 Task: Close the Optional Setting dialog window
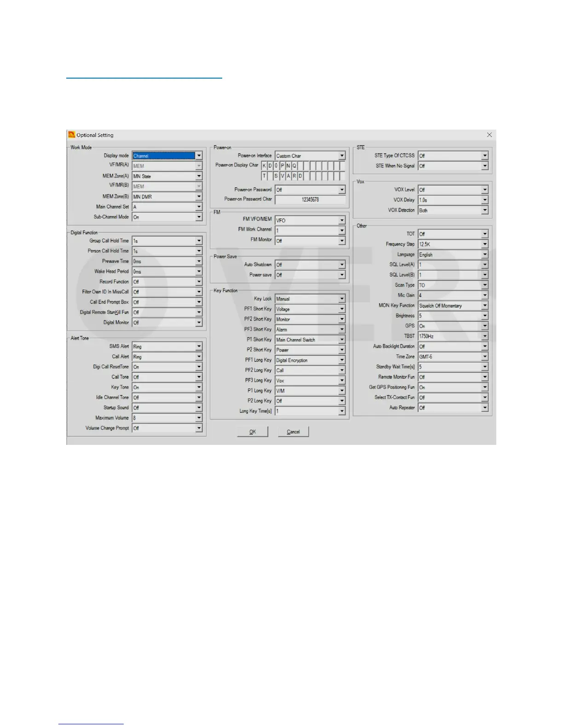point(489,135)
